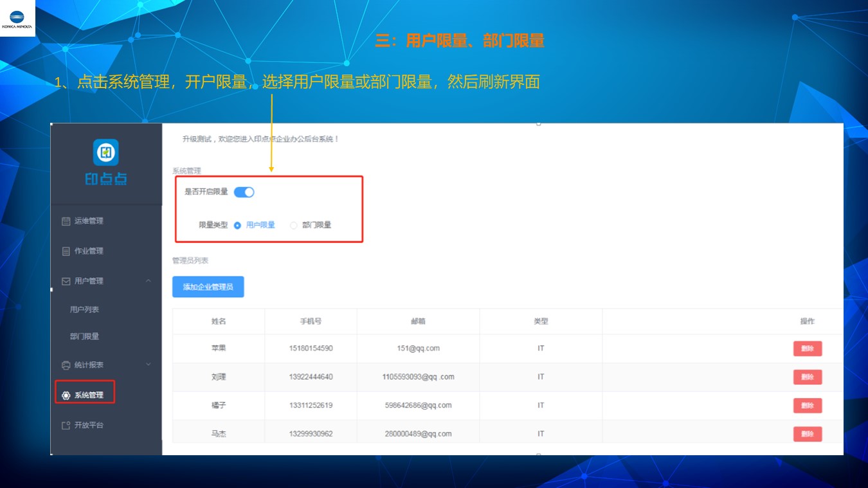Click the 运维管理 calendar icon

(66, 221)
